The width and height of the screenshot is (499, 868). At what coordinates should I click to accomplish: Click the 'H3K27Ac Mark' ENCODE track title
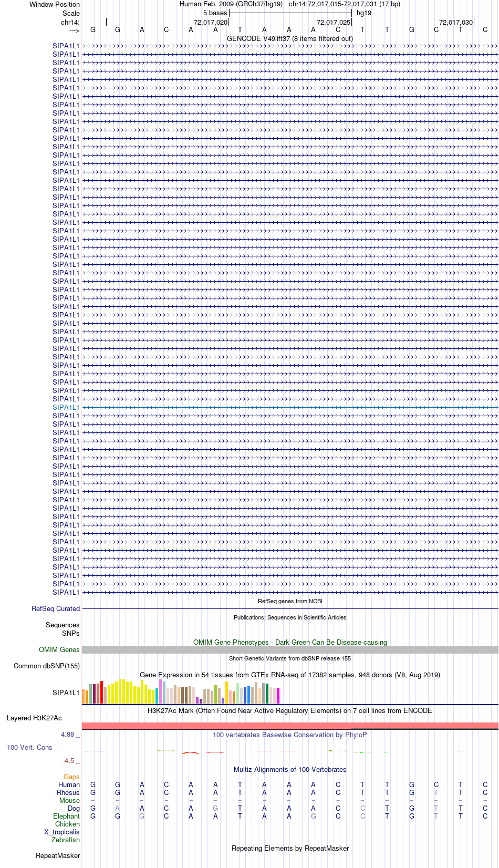tap(290, 710)
